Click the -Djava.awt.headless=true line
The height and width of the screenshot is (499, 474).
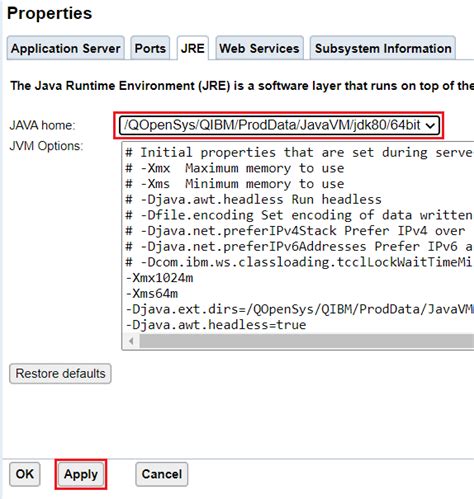pyautogui.click(x=216, y=325)
